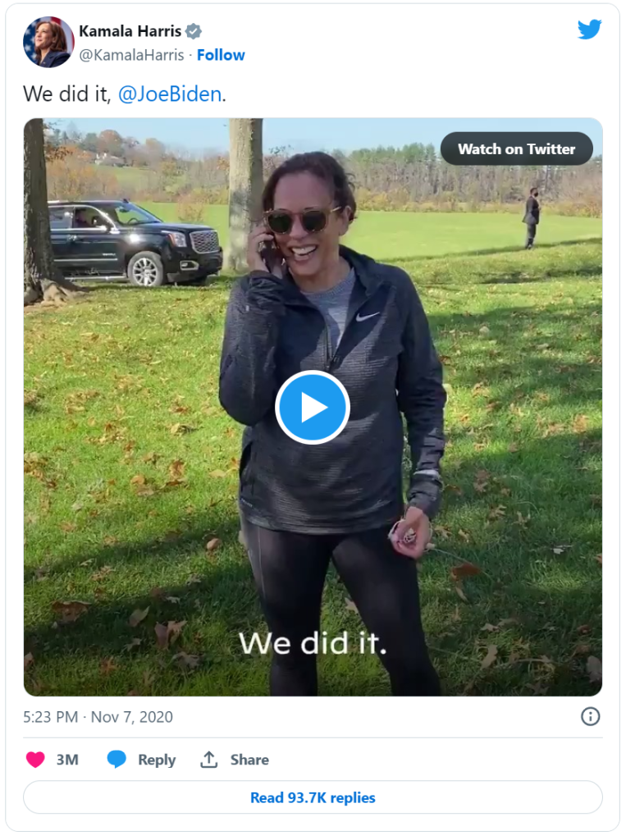Viewport: 626px width, 840px height.
Task: Follow the Kamala Harris account
Action: [221, 55]
